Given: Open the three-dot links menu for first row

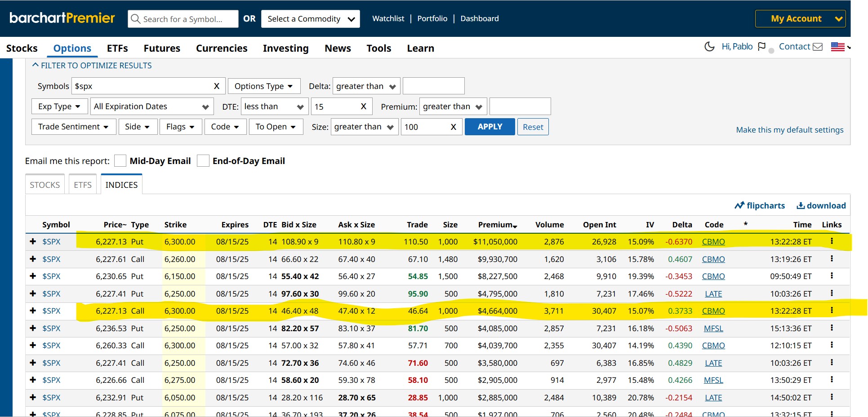Looking at the screenshot, I should coord(832,241).
